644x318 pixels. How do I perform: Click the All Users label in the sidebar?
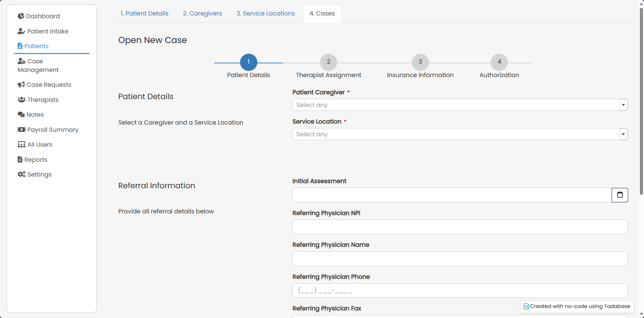pos(40,145)
